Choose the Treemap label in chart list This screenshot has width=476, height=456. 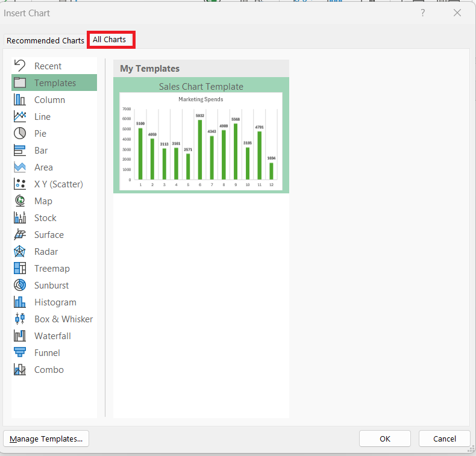pos(52,269)
